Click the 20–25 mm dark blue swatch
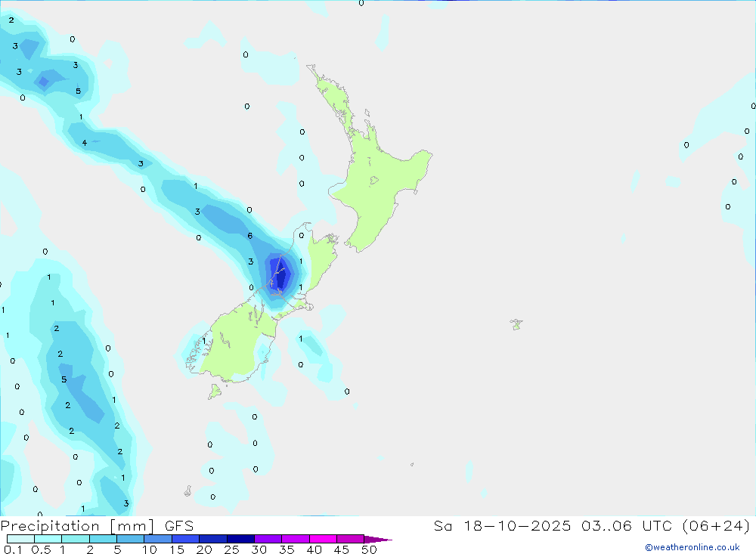Screen dimensions: 756x554 pyautogui.click(x=213, y=539)
